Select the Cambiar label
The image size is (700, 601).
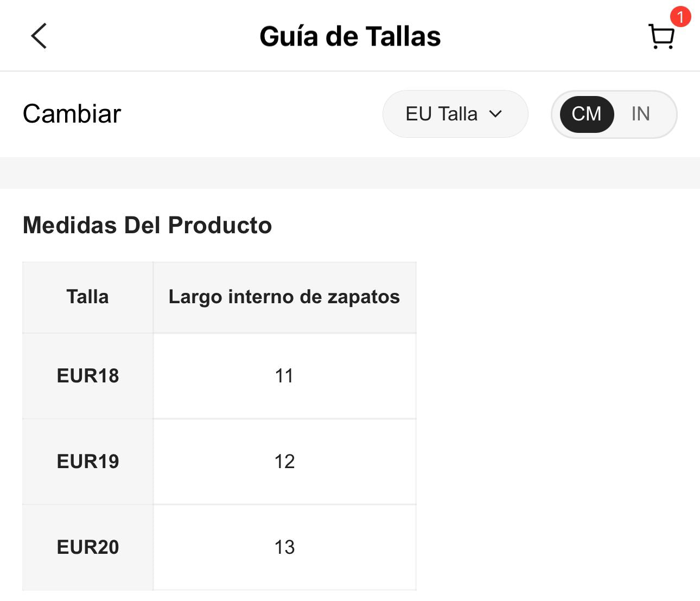[72, 114]
